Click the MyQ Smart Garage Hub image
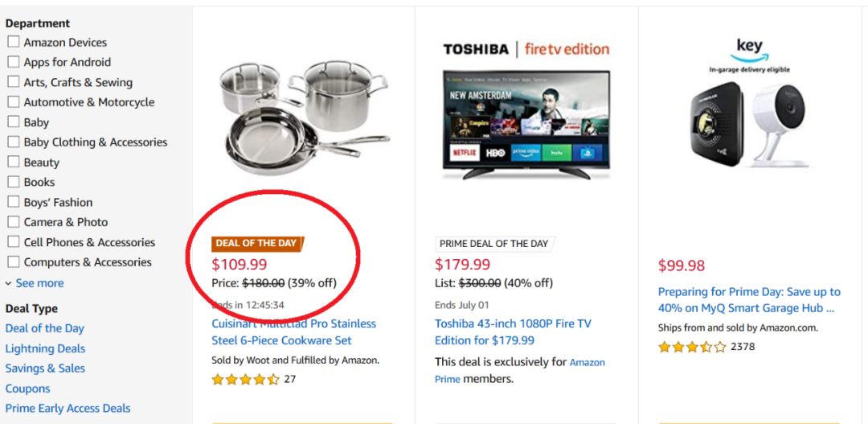This screenshot has width=868, height=424. (x=749, y=121)
